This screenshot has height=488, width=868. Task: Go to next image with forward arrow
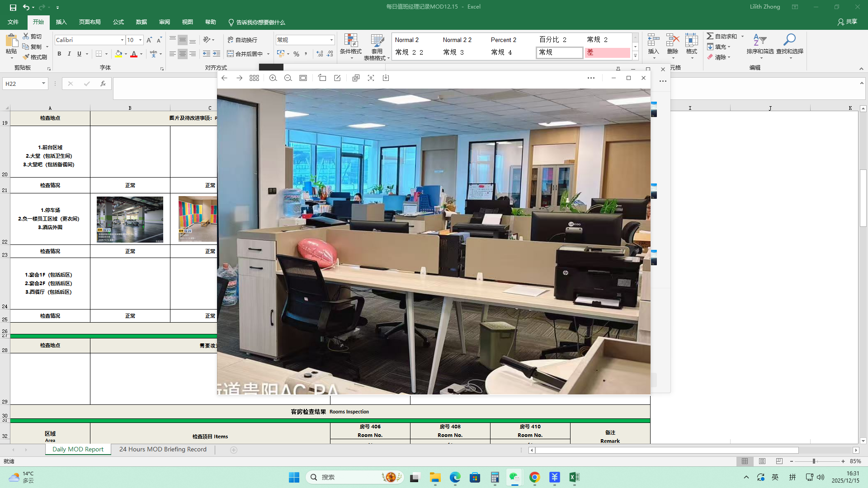point(239,78)
